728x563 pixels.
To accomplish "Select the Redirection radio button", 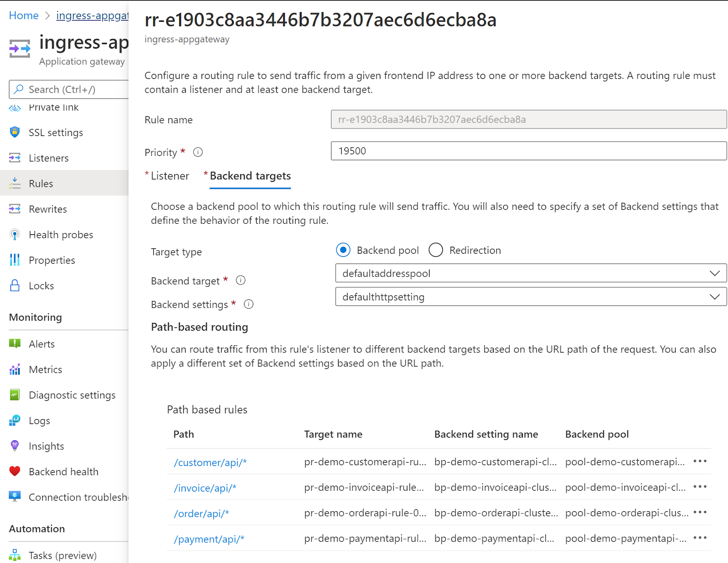I will click(435, 250).
